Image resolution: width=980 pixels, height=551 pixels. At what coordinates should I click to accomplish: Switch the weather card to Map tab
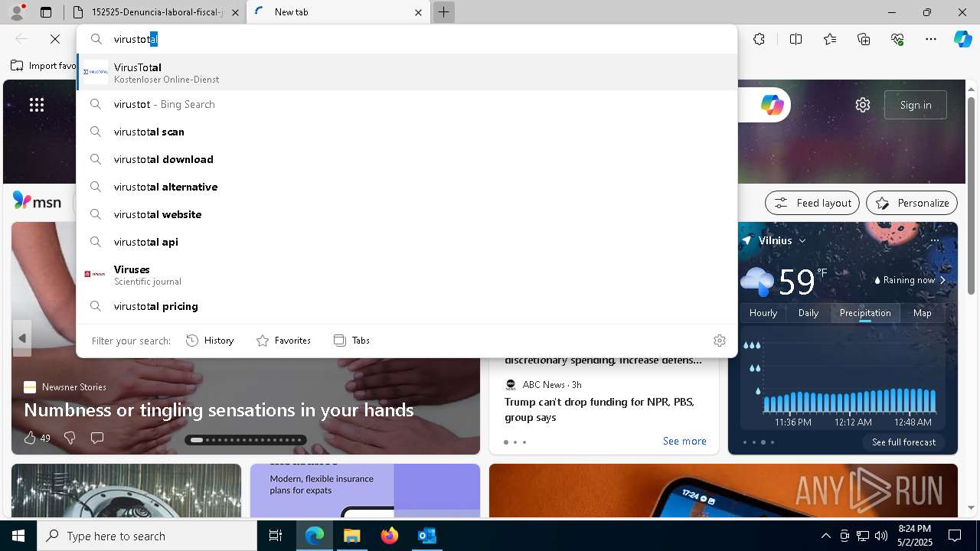pyautogui.click(x=923, y=312)
